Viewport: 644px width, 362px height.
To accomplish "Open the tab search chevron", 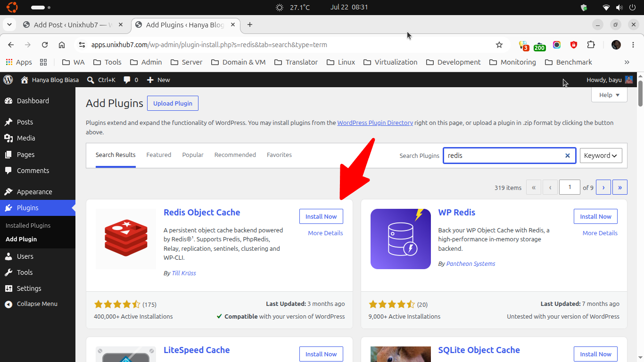I will pos(9,25).
